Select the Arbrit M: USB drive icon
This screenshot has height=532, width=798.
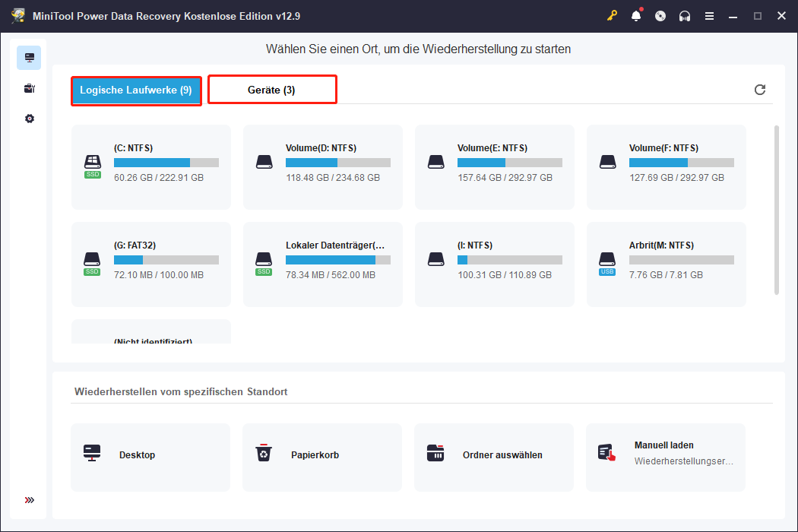coord(607,264)
